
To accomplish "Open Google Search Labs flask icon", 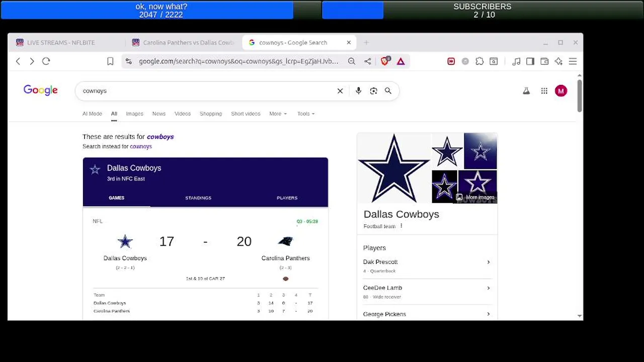I will 526,91.
